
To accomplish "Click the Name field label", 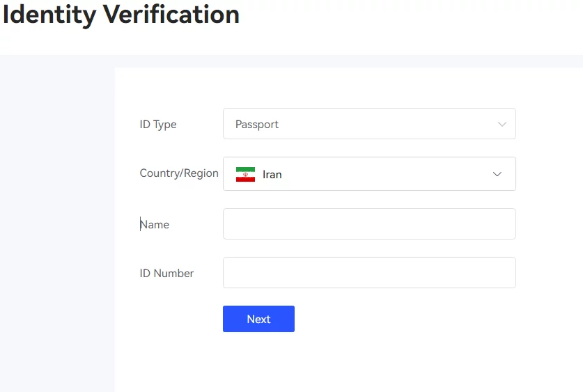I will pos(155,225).
